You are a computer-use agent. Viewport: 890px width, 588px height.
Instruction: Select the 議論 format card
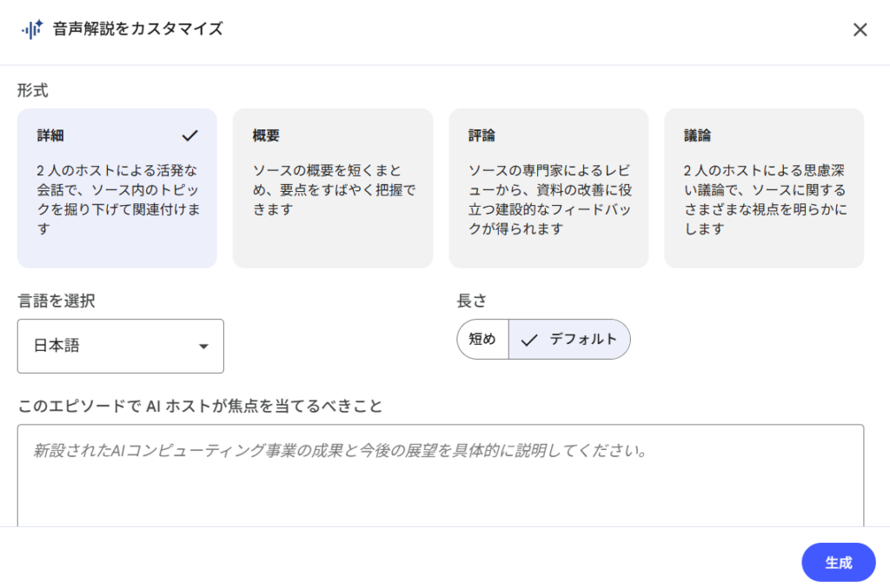click(x=763, y=188)
